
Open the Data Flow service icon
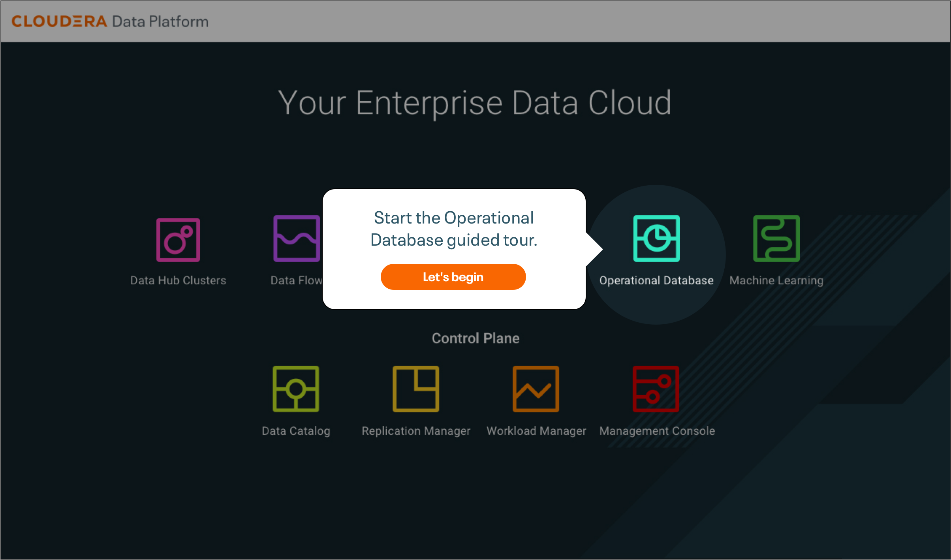tap(296, 239)
